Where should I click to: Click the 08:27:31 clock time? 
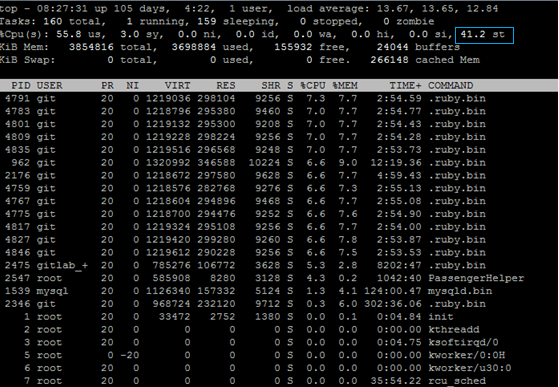coord(62,9)
